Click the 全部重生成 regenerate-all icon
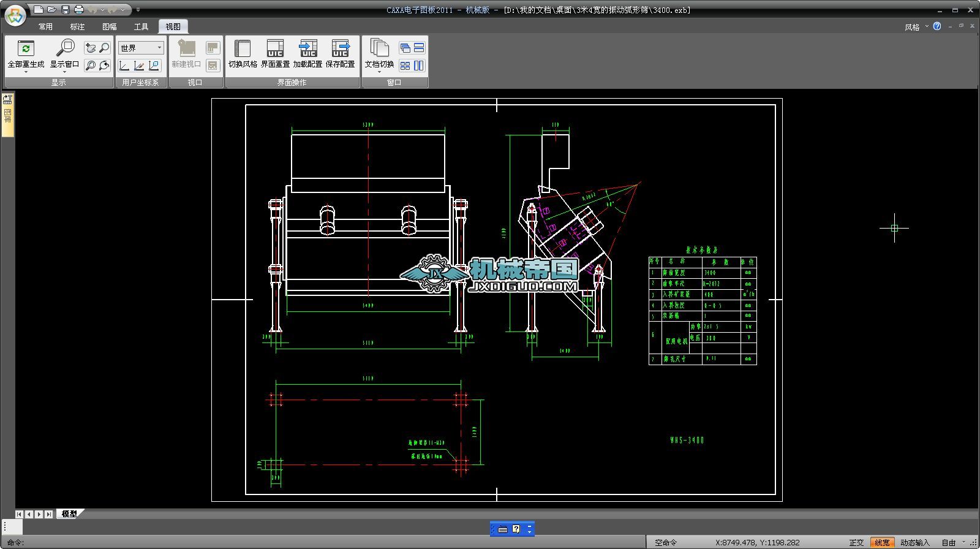 26,48
